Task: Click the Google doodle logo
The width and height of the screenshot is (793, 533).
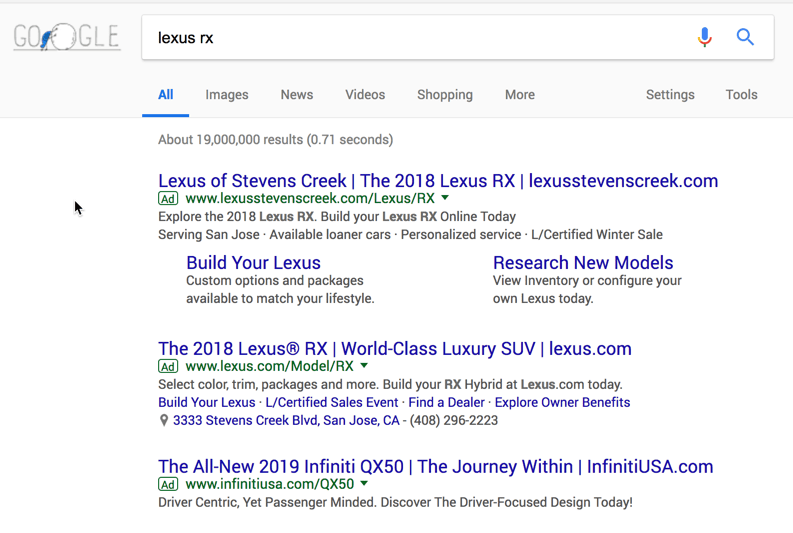Action: 67,37
